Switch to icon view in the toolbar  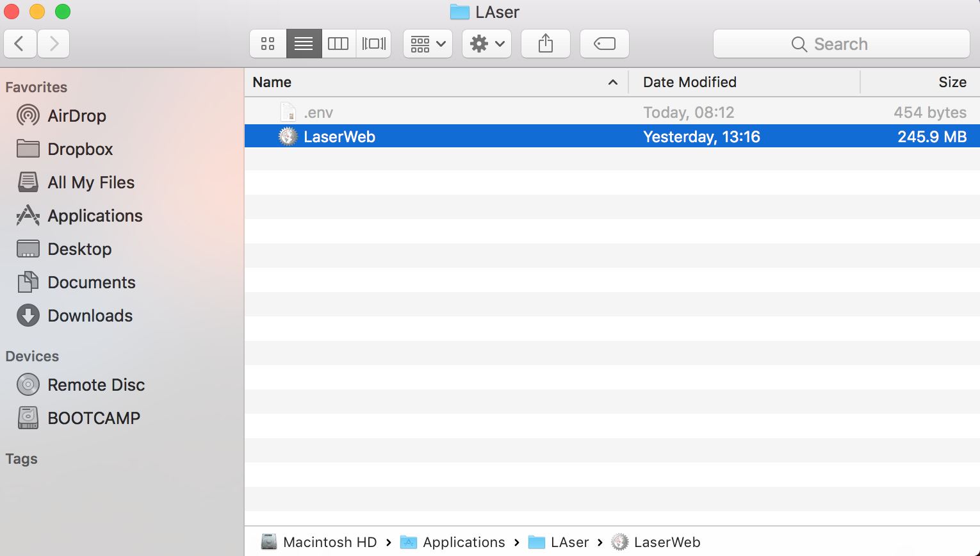(268, 44)
